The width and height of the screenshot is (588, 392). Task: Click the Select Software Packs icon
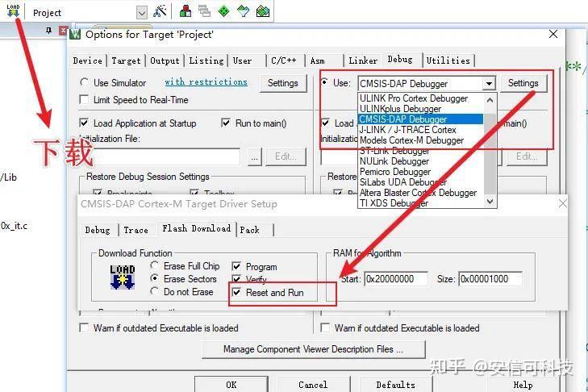tap(244, 11)
